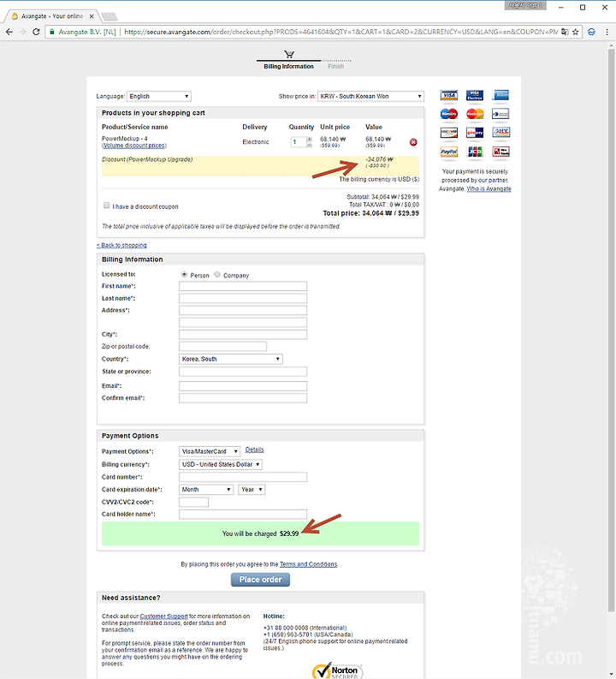Click the American Express card logo
This screenshot has width=616, height=679.
(500, 95)
